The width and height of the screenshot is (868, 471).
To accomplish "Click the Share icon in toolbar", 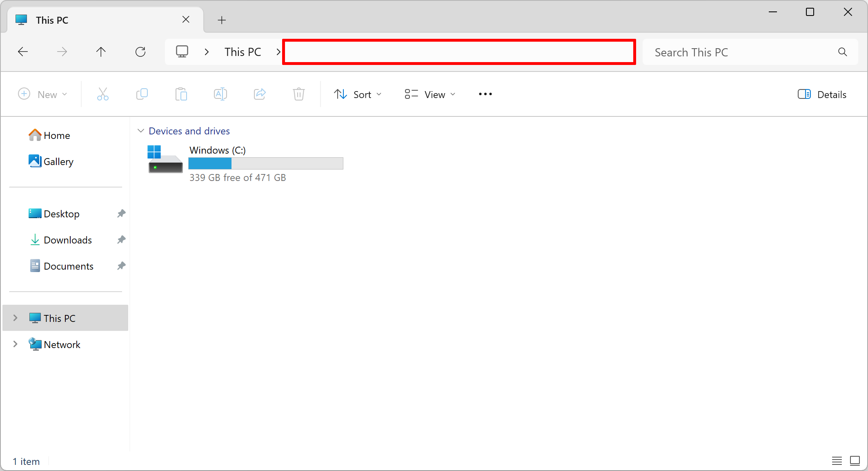I will point(260,94).
